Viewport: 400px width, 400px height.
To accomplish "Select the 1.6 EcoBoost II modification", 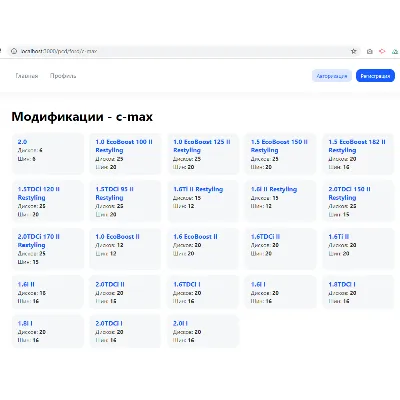I will 195,237.
